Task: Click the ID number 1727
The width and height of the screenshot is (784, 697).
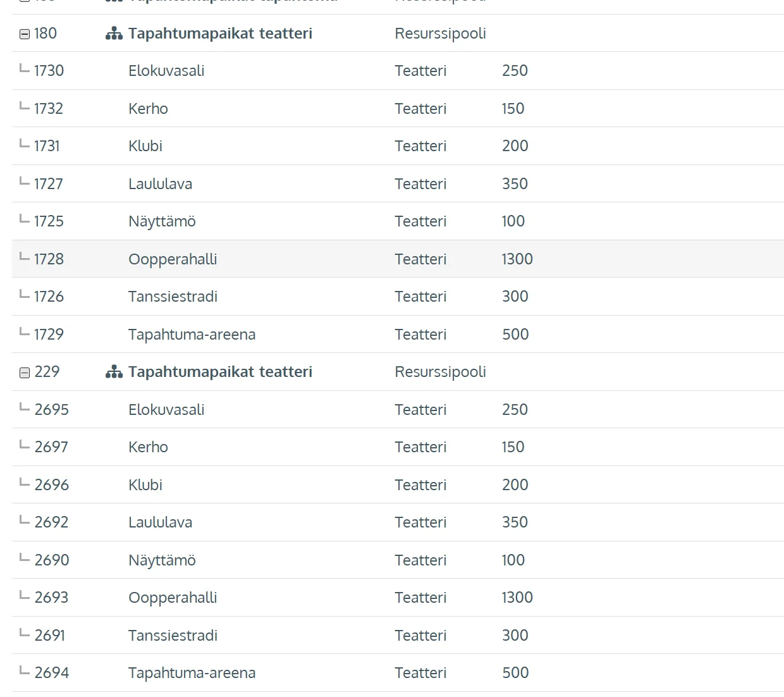Action: [x=49, y=184]
